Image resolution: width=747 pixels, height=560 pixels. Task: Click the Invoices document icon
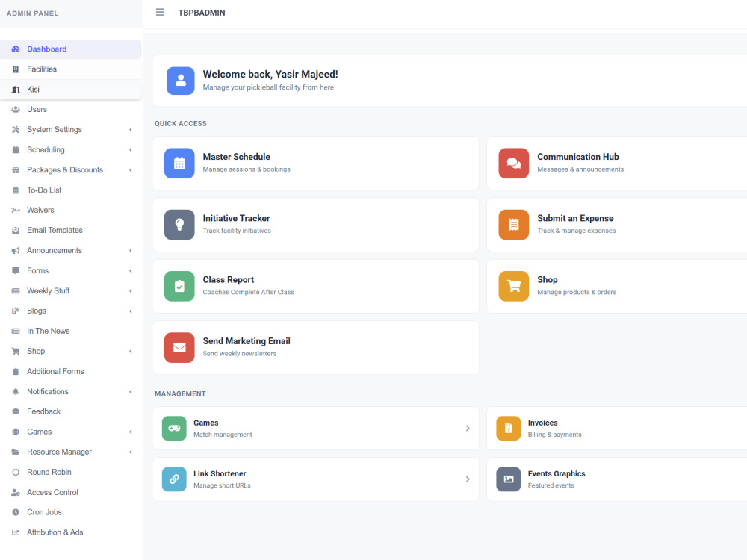(x=508, y=428)
